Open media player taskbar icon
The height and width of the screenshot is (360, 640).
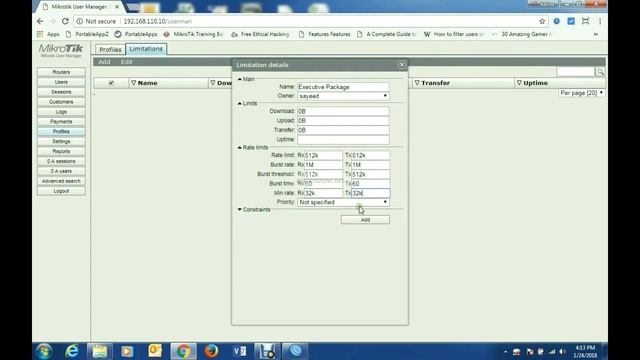127,351
